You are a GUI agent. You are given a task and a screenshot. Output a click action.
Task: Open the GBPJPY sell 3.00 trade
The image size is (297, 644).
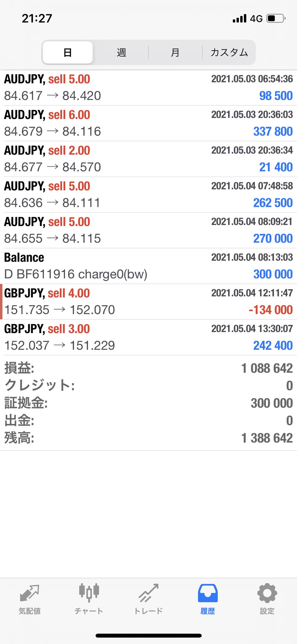pos(148,337)
